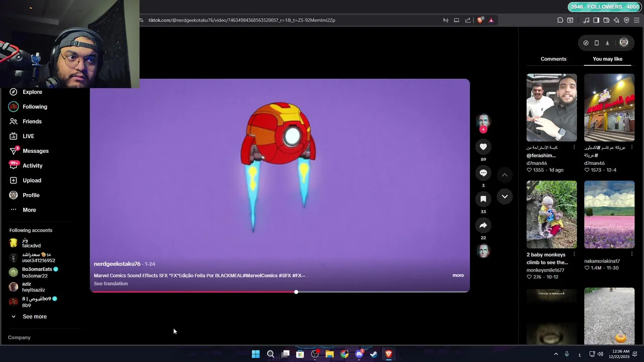Open the browser Extensions puzzle icon
The width and height of the screenshot is (644, 362).
click(x=560, y=20)
